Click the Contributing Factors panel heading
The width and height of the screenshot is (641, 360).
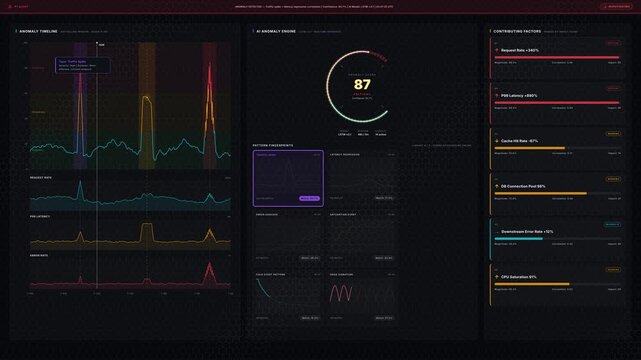517,31
